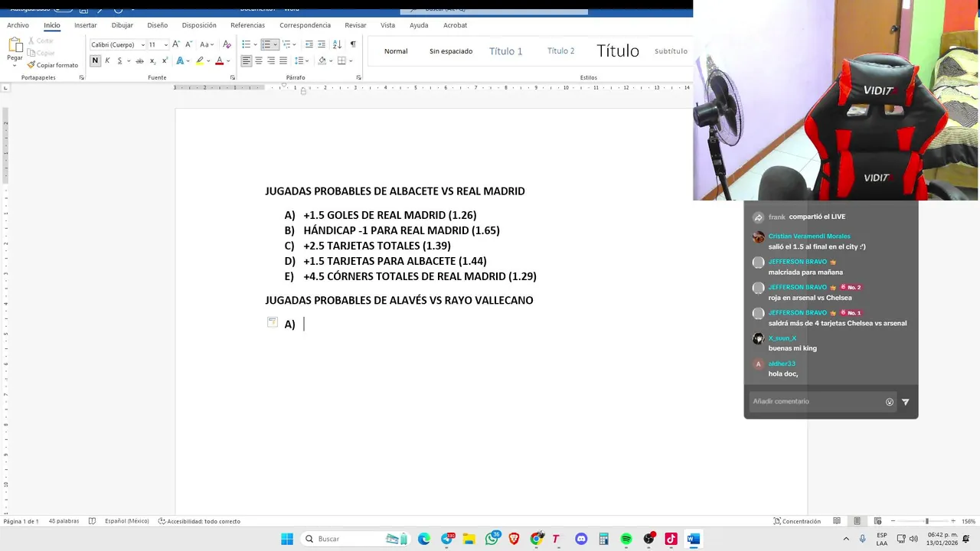Switch to read mode view icon
Image resolution: width=980 pixels, height=551 pixels.
pyautogui.click(x=837, y=521)
